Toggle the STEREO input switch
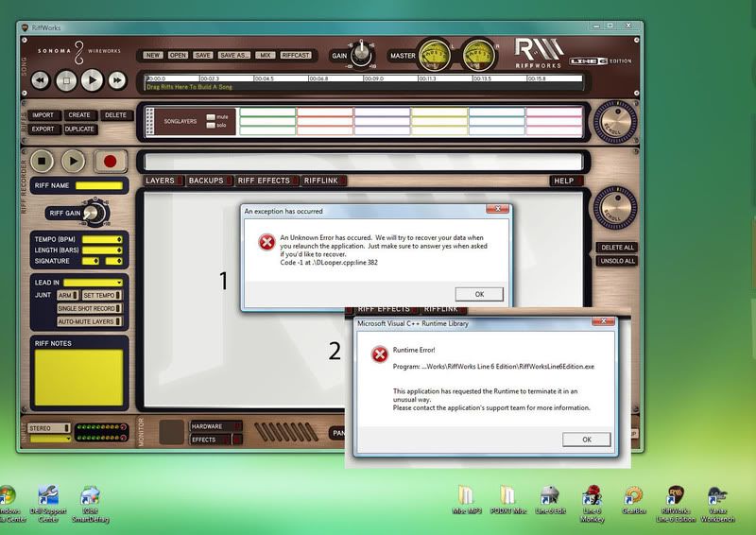The height and width of the screenshot is (535, 756). [49, 428]
